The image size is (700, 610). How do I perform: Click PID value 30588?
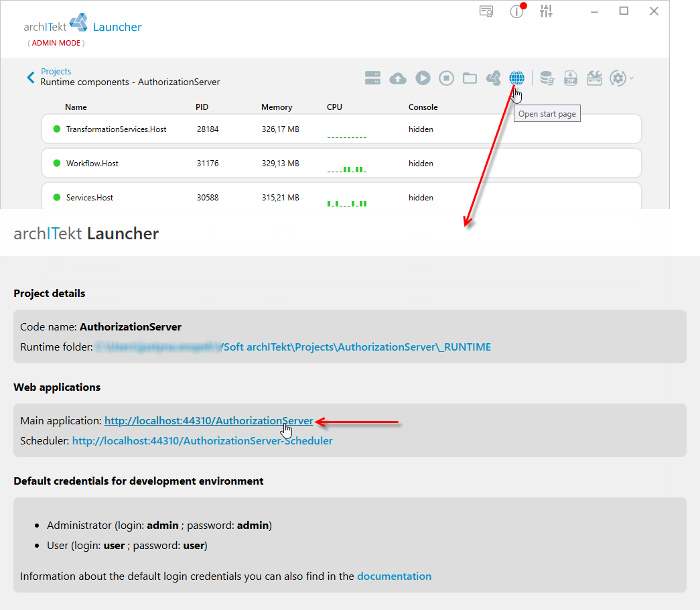[208, 198]
